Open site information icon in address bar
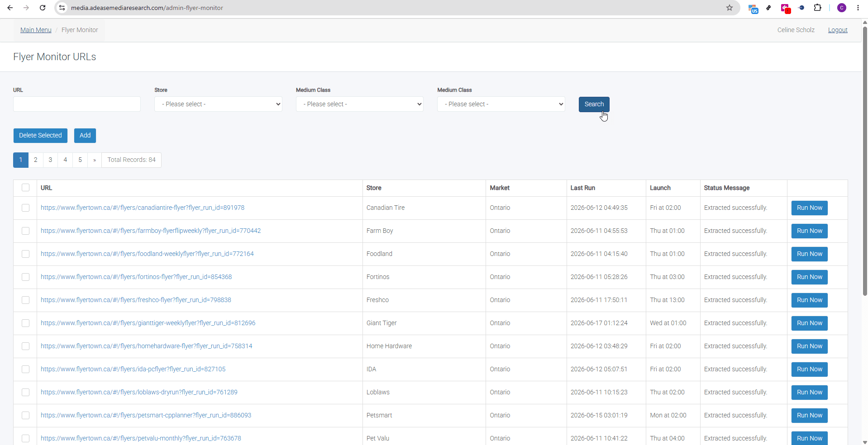The width and height of the screenshot is (868, 445). (62, 8)
